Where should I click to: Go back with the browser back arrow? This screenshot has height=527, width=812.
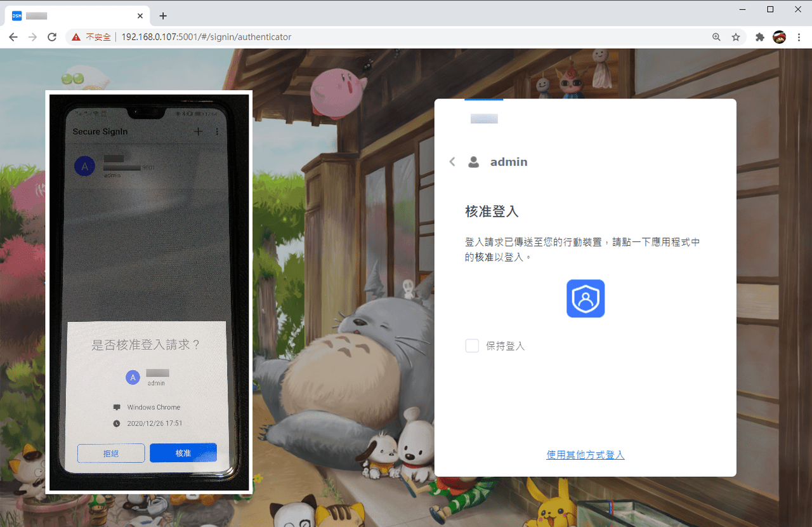tap(13, 37)
